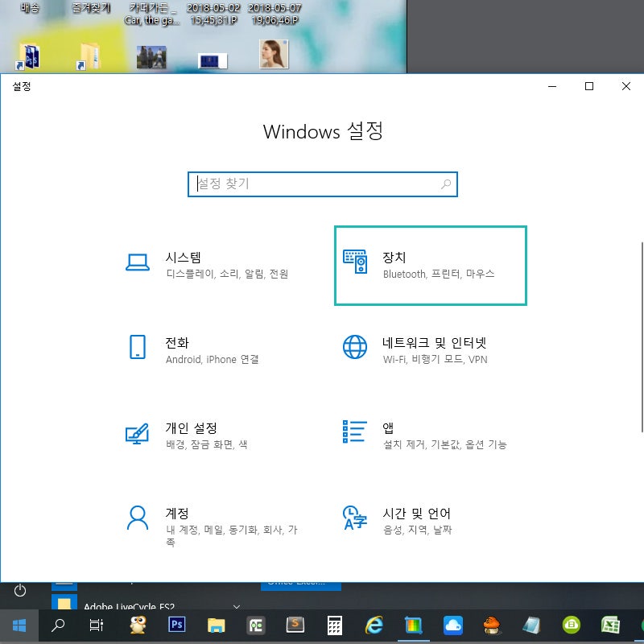This screenshot has width=644, height=644.
Task: Click the Windows 설정 page title
Action: click(x=323, y=131)
